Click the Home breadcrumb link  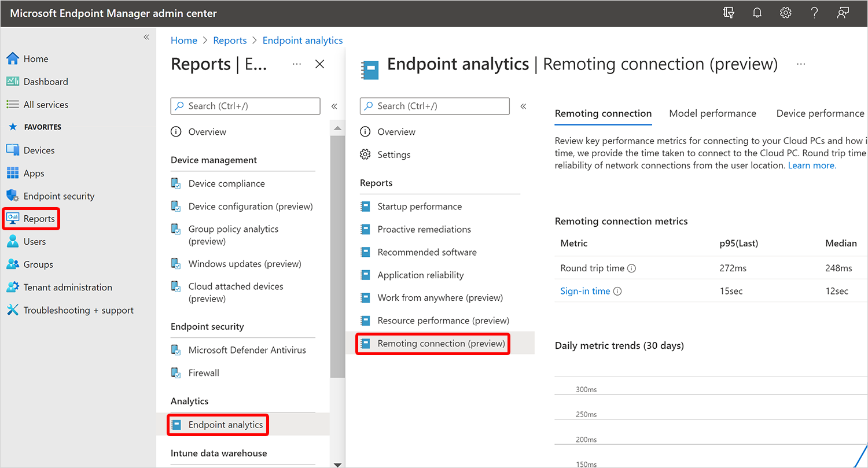pos(184,40)
